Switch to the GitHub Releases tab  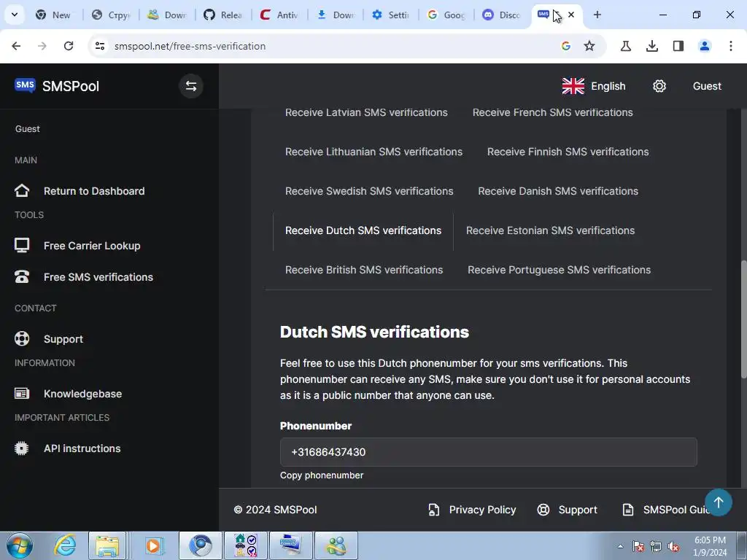pyautogui.click(x=223, y=15)
